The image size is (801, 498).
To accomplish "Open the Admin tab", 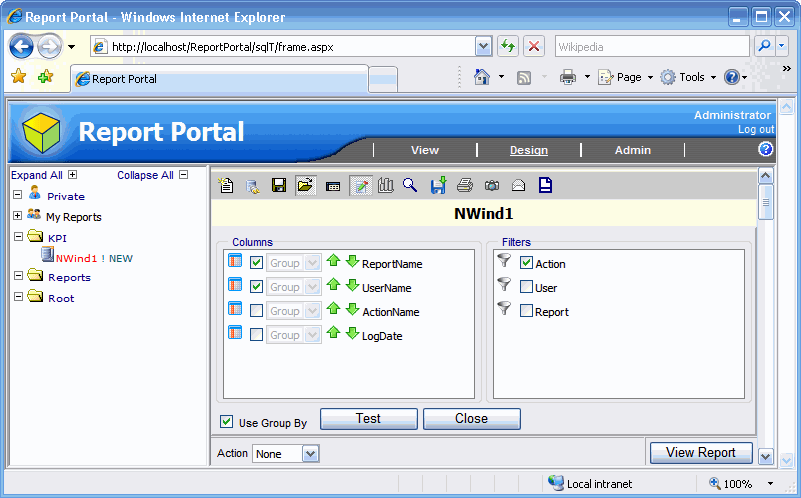I will 632,150.
